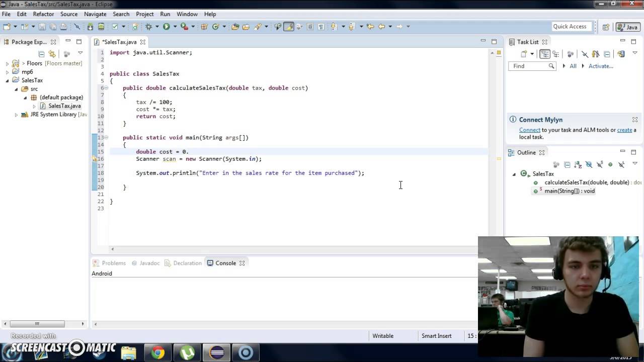Click the Search flashlight toolbar icon
The height and width of the screenshot is (362, 644).
click(258, 27)
